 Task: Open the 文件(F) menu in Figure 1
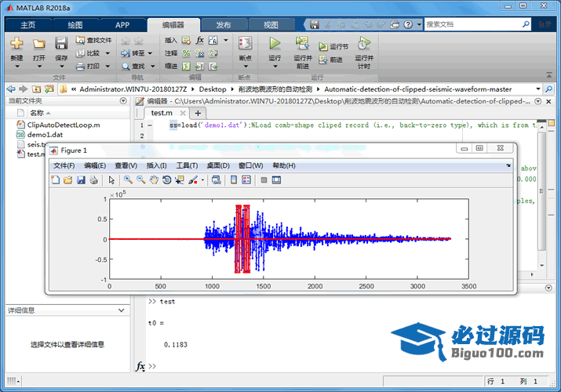(x=64, y=165)
